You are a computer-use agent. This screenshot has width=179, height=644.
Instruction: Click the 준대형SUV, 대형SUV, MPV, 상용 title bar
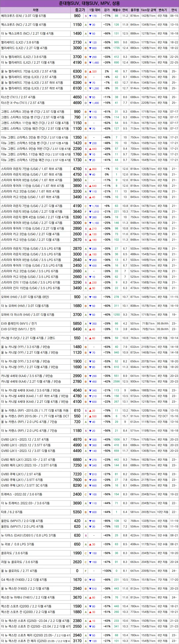[89, 3]
